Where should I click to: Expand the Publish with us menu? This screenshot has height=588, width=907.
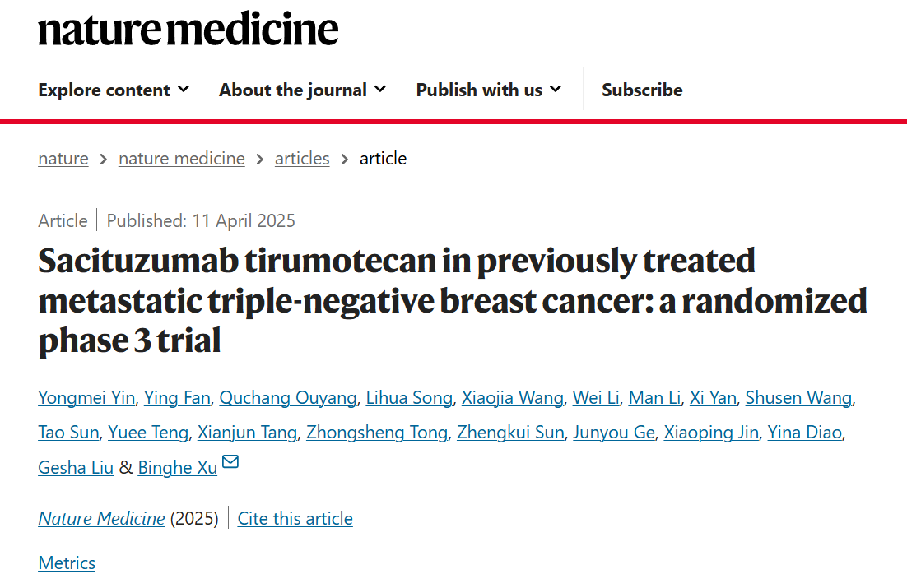point(489,90)
